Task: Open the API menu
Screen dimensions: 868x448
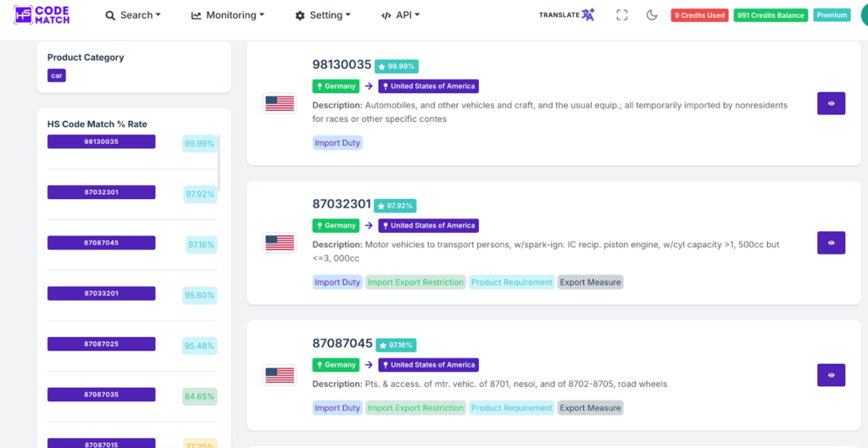Action: click(400, 15)
